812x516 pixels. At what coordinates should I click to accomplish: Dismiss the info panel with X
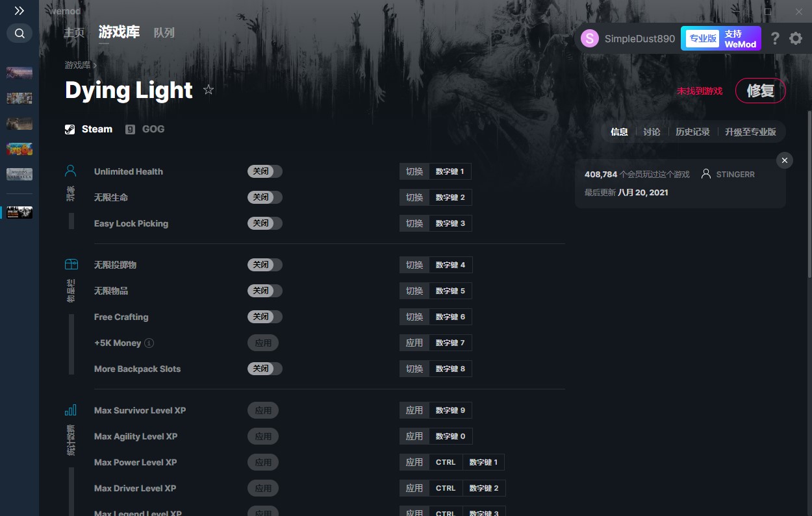coord(785,160)
